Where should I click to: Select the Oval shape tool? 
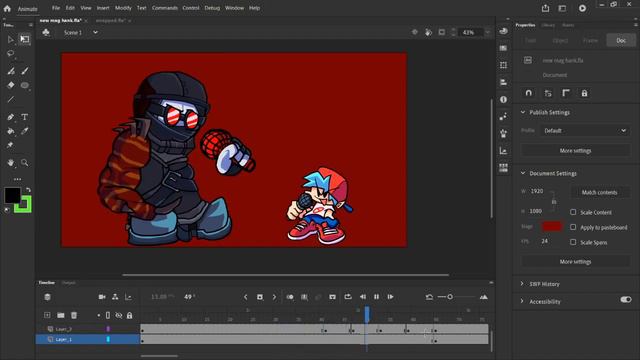pos(25,85)
